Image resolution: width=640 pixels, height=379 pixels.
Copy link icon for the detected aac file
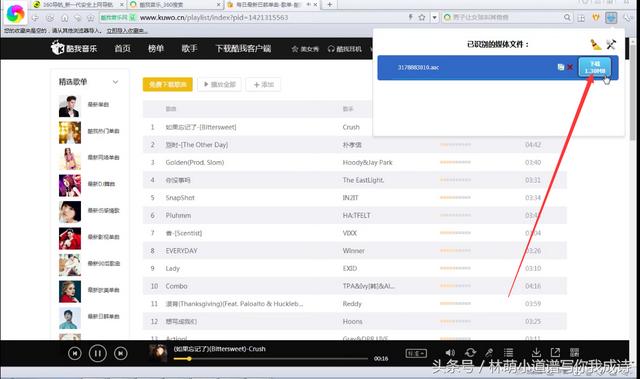coord(561,67)
